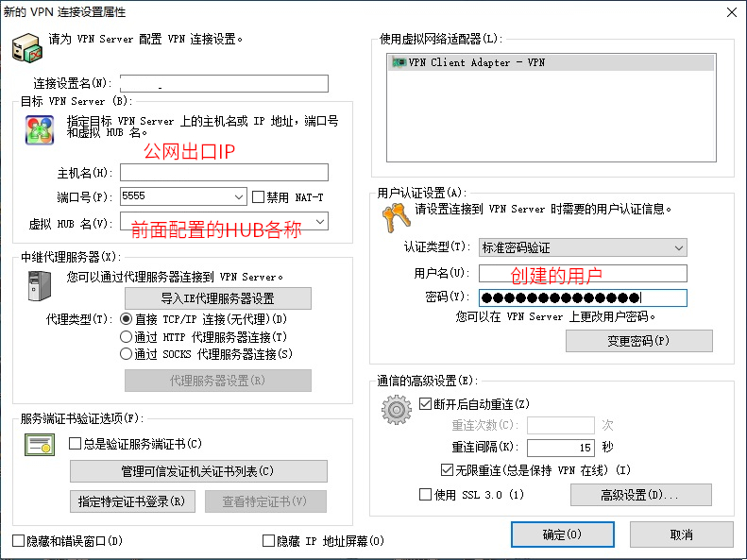Toggle 断开后自动重连 checkbox
The image size is (747, 560).
point(425,404)
